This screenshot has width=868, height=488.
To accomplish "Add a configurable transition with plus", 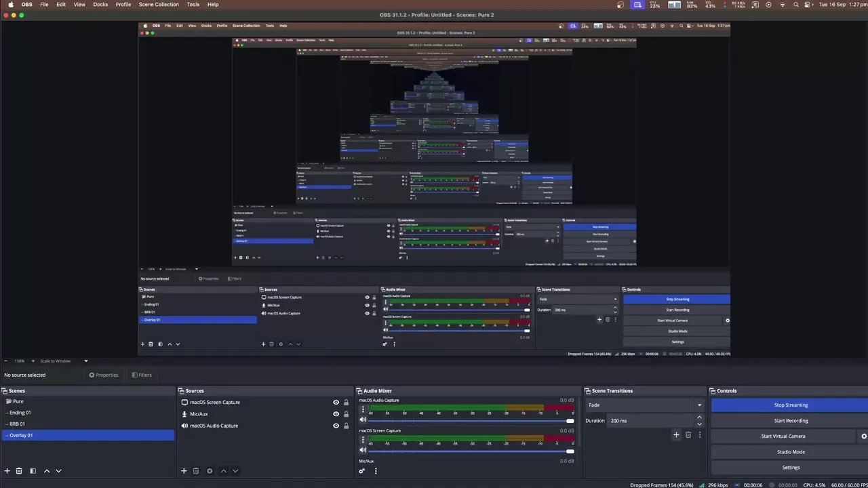I will point(676,434).
